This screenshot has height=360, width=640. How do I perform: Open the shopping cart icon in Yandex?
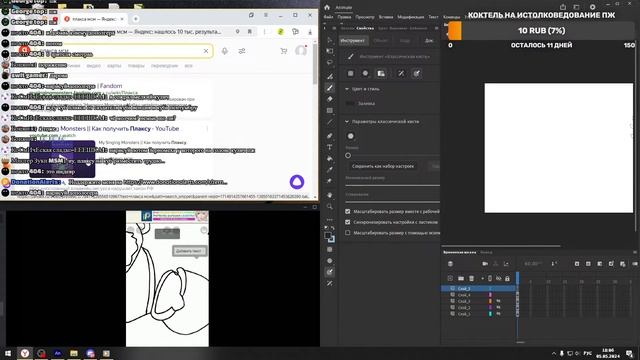coord(284,51)
